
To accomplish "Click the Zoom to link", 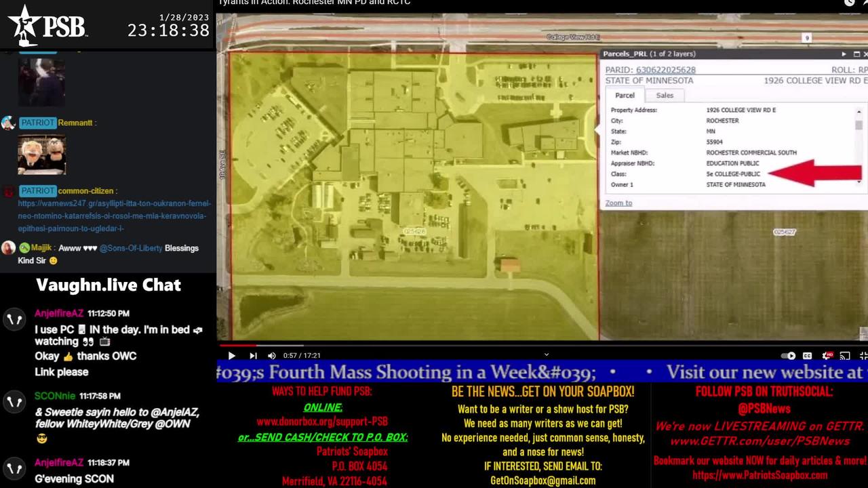I will click(x=618, y=203).
